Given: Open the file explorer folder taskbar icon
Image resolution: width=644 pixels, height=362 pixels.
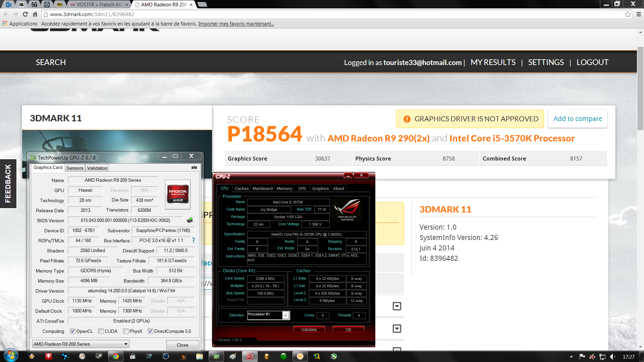Looking at the screenshot, I should 200,356.
